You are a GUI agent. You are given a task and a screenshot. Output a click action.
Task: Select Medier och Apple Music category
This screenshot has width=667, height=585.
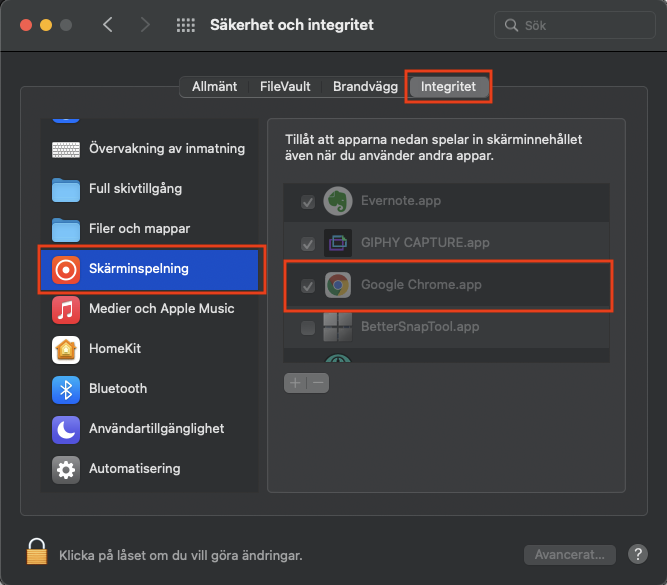[x=149, y=309]
